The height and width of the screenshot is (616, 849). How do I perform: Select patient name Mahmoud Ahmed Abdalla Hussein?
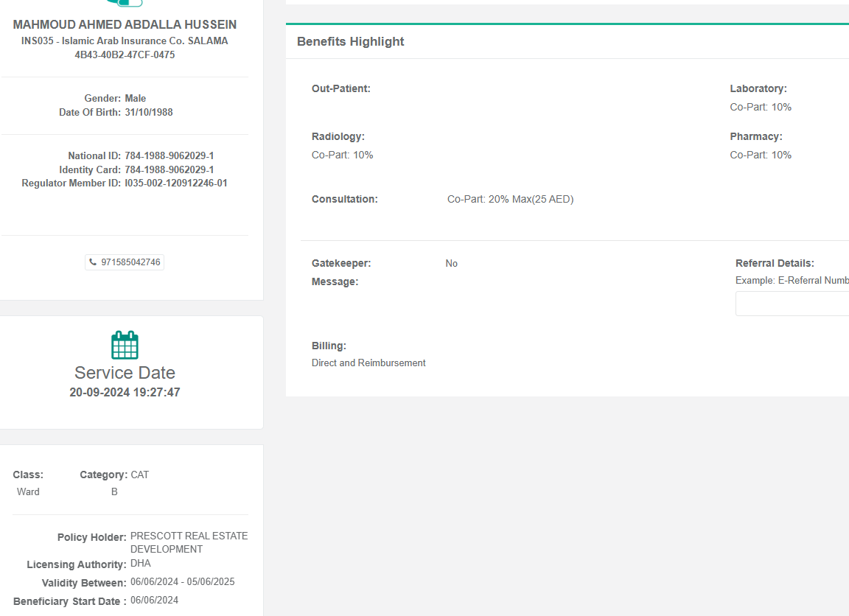125,25
